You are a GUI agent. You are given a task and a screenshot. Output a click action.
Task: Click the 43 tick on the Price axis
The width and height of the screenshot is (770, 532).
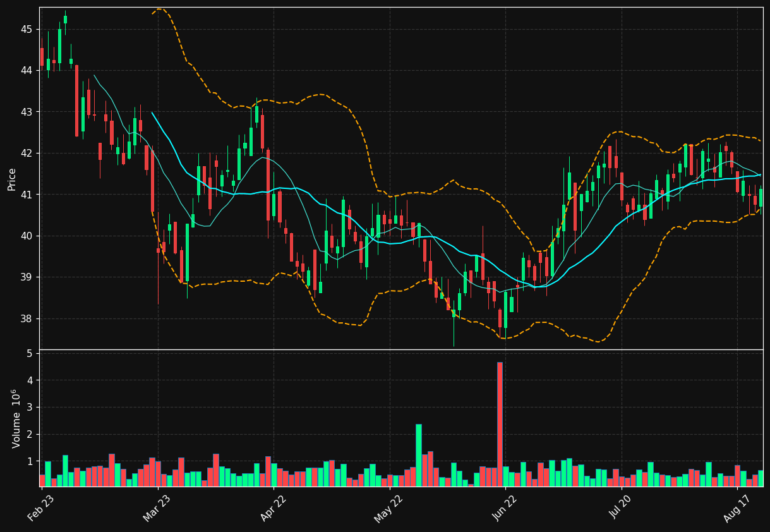(27, 112)
